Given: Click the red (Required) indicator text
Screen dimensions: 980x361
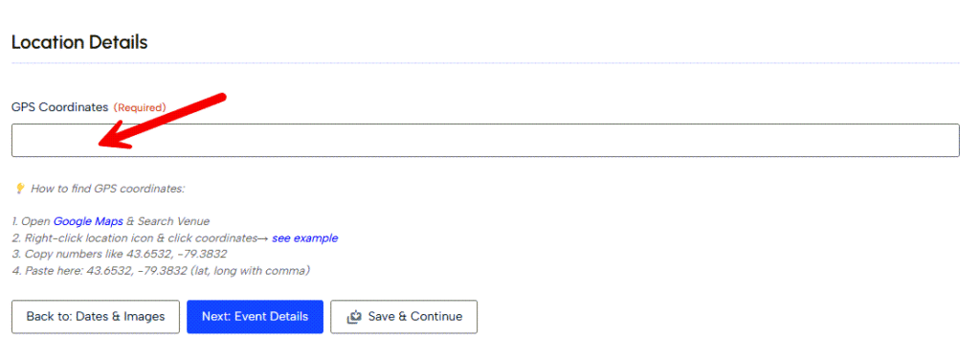Looking at the screenshot, I should point(140,107).
